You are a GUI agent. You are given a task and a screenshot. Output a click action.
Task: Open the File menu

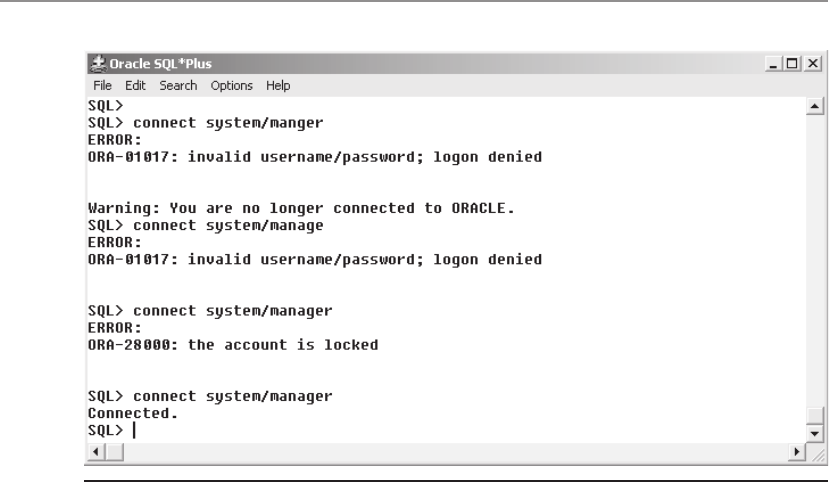pyautogui.click(x=102, y=86)
